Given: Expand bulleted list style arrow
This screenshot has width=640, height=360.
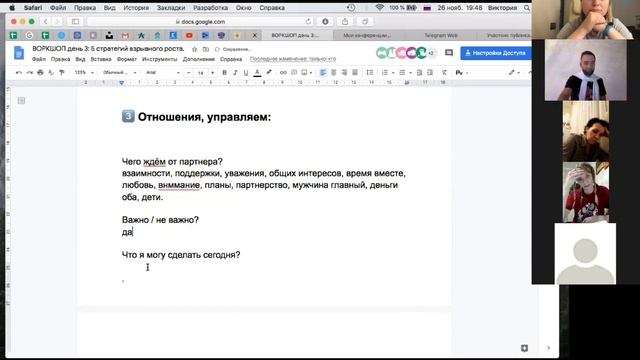Looking at the screenshot, I should (x=410, y=73).
